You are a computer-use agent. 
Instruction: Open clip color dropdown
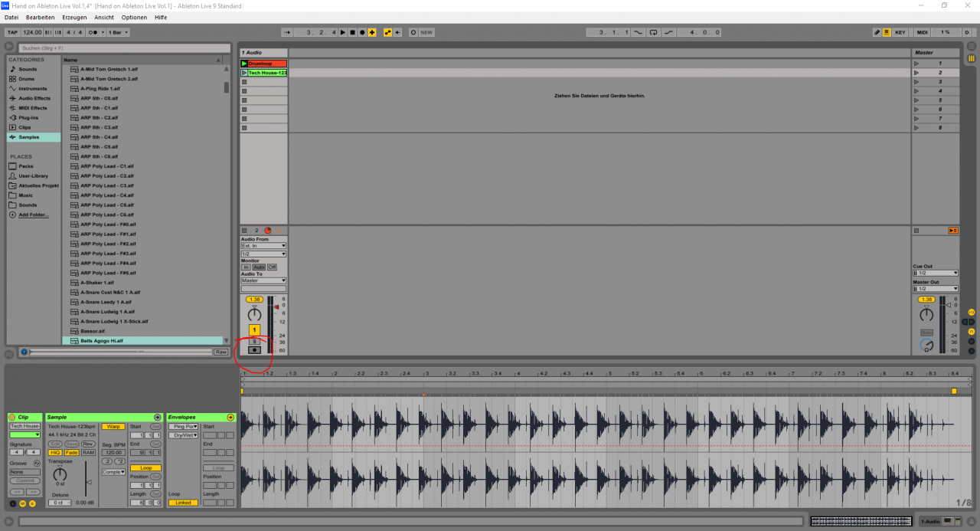(x=24, y=434)
